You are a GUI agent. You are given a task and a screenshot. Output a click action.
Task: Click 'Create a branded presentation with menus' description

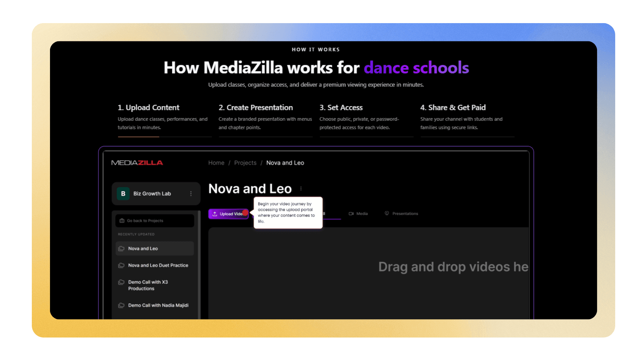tap(265, 123)
